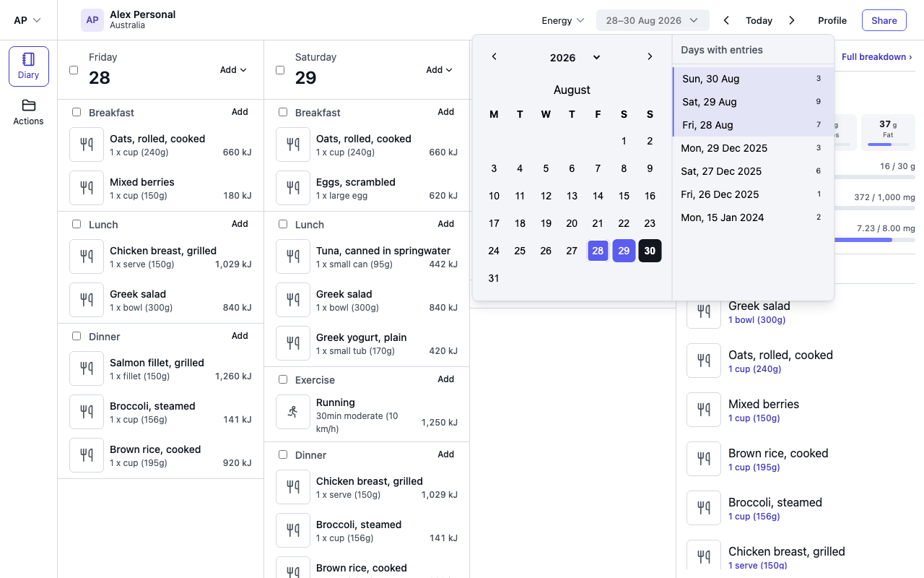Click Friday's Brown rice food icon
This screenshot has height=578, width=924.
pyautogui.click(x=87, y=455)
